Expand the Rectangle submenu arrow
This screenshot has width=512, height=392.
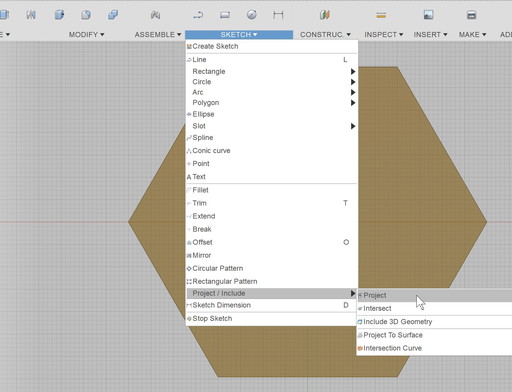tap(353, 71)
